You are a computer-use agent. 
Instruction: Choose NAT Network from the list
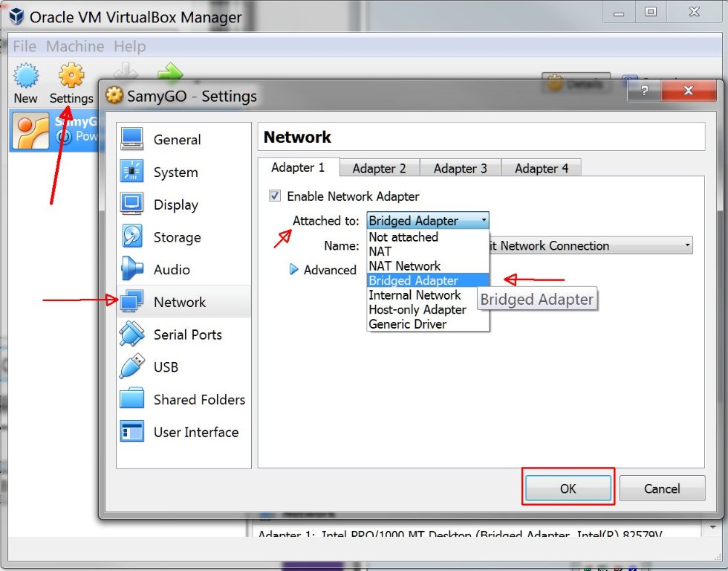tap(428, 265)
